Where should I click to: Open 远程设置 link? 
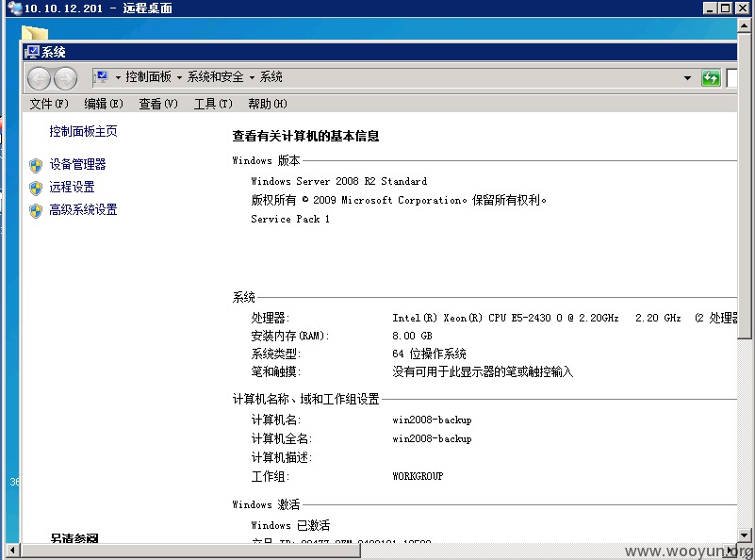click(x=72, y=187)
